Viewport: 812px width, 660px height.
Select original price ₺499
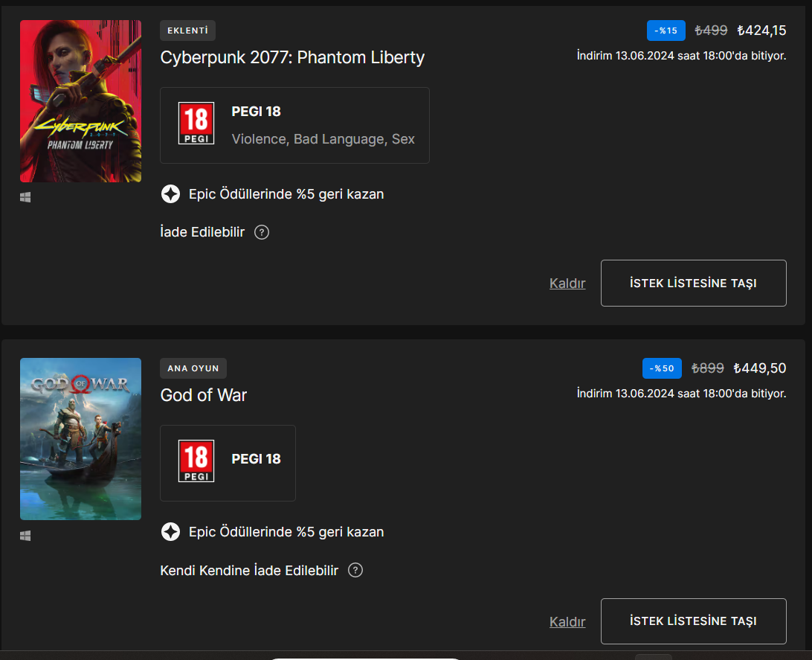pyautogui.click(x=711, y=31)
